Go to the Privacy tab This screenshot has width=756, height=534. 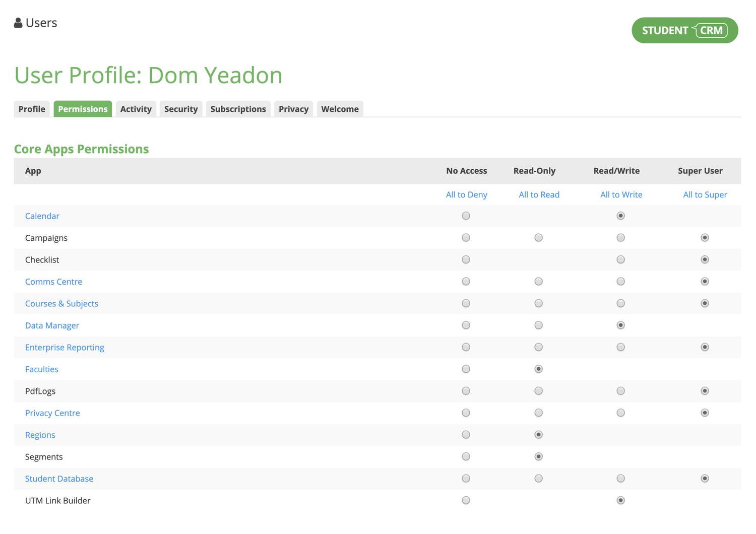coord(293,109)
